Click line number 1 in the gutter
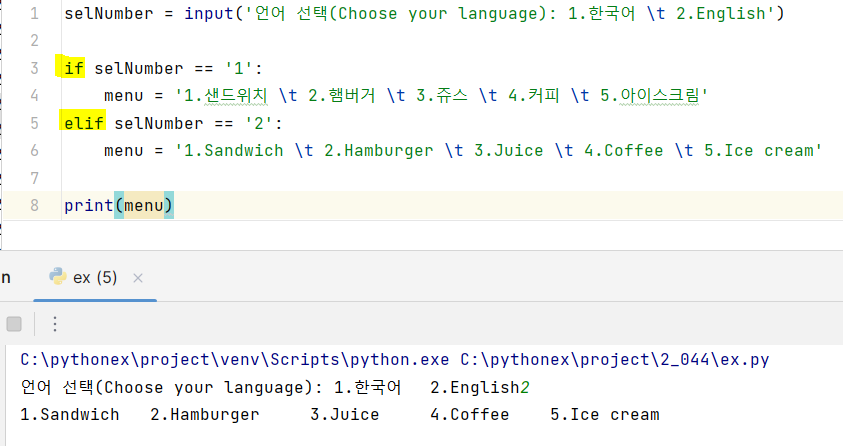This screenshot has height=446, width=843. 34,13
